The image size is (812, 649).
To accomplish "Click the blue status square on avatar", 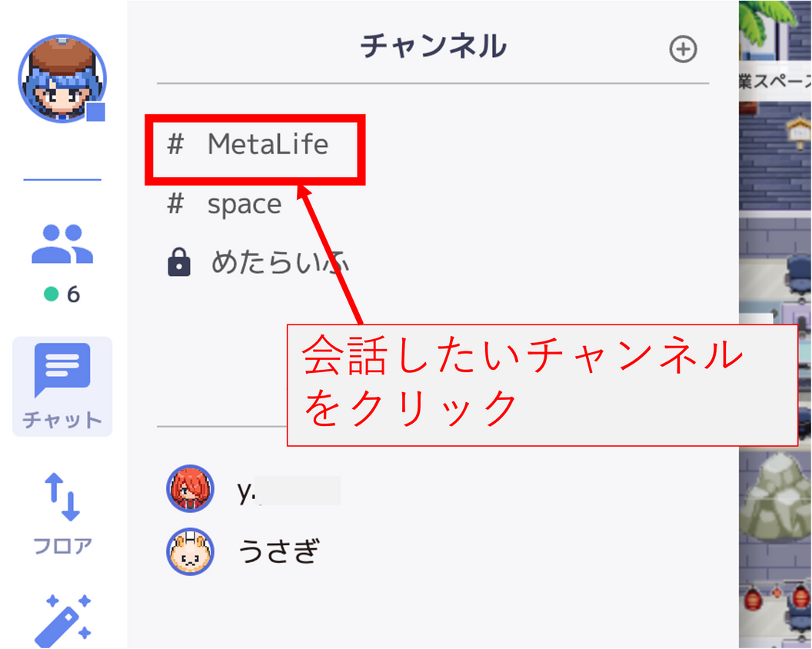I will [96, 111].
